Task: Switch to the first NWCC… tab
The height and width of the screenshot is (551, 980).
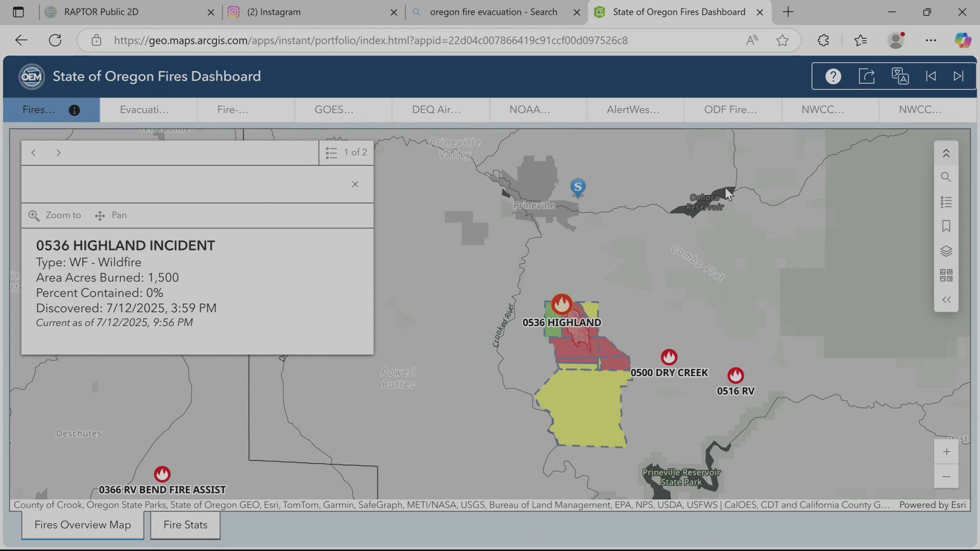Action: click(830, 110)
